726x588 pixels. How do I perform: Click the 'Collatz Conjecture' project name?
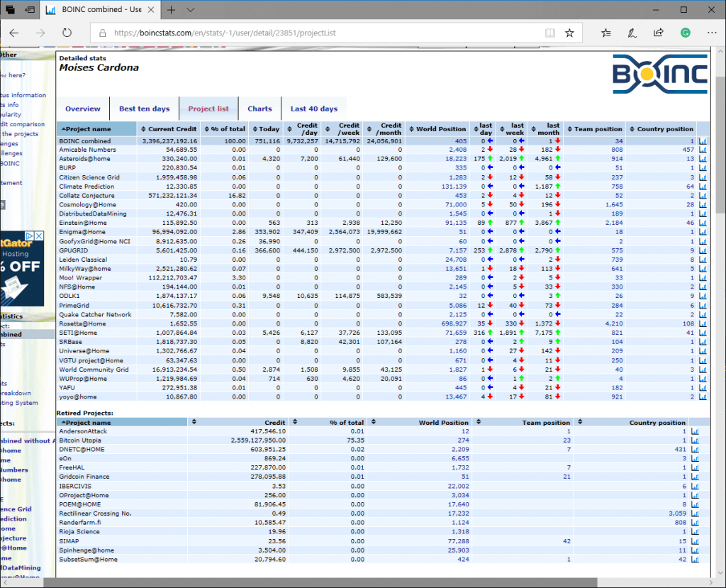(86, 196)
